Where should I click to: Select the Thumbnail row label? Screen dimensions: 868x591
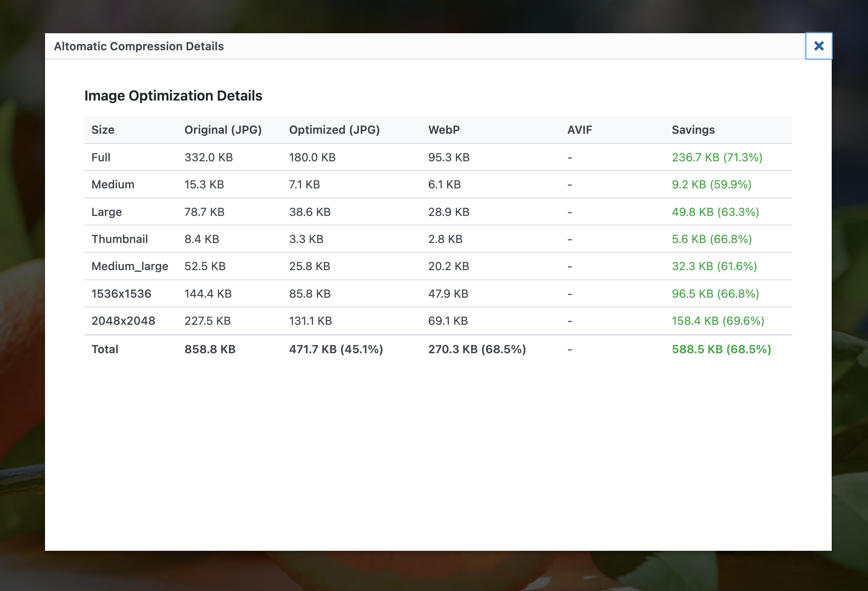tap(120, 239)
